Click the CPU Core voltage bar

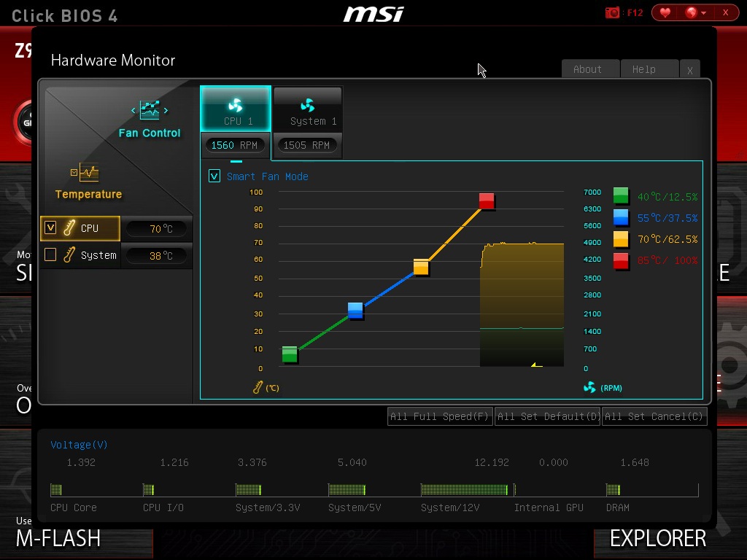tap(56, 489)
